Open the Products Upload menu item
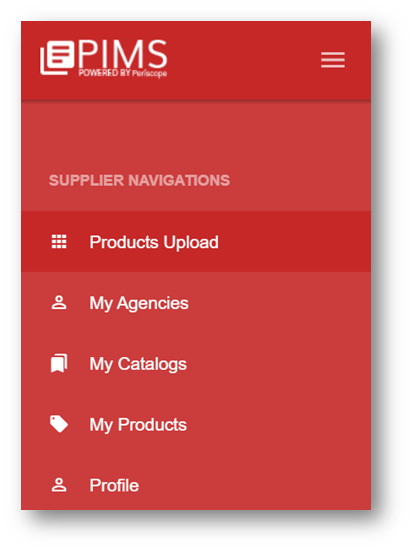 click(x=196, y=242)
